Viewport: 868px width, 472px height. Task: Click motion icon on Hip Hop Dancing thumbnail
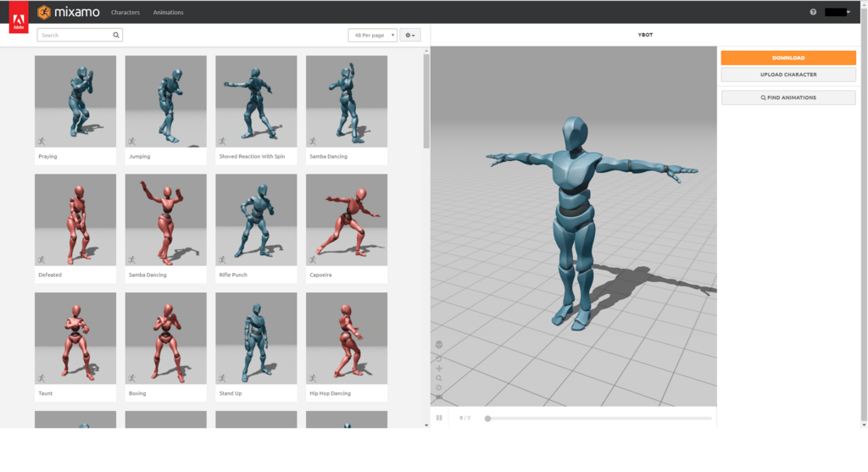313,379
